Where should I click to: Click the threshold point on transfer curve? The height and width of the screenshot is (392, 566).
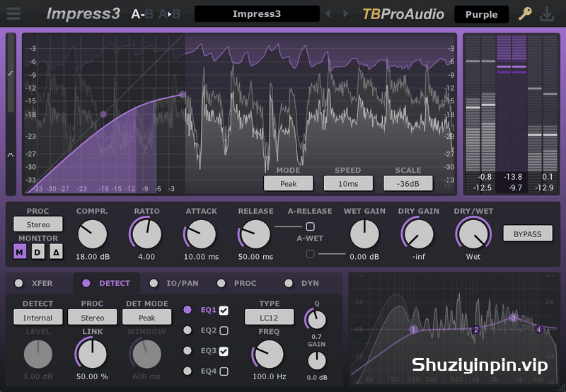click(103, 115)
